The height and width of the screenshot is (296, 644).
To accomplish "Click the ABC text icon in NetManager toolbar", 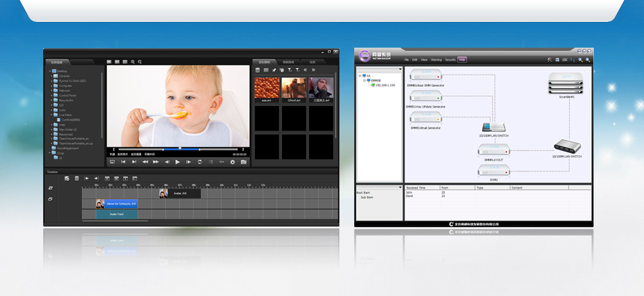I will point(565,60).
